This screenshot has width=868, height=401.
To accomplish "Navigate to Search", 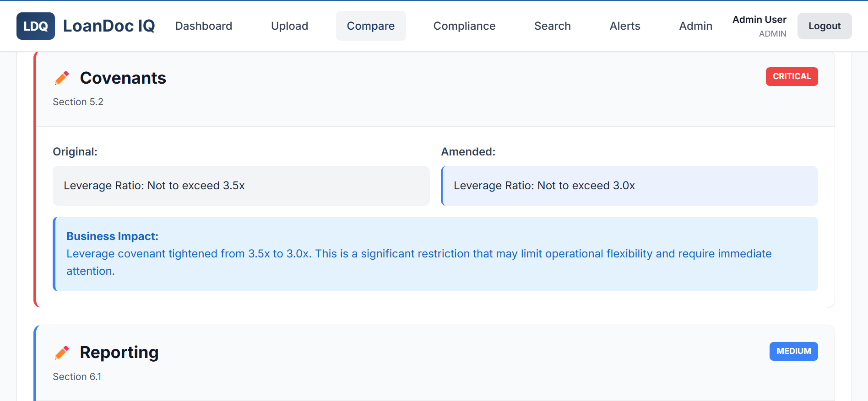I will [x=553, y=26].
